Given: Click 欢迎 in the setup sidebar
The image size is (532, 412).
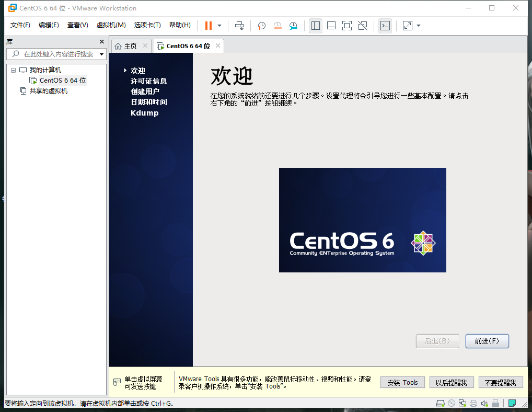Looking at the screenshot, I should pos(138,71).
